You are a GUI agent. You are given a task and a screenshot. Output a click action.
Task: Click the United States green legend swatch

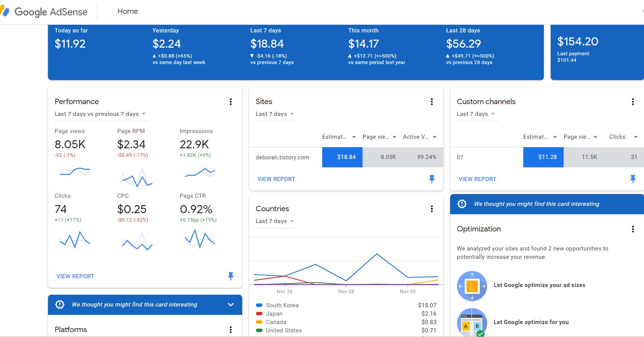tap(259, 331)
